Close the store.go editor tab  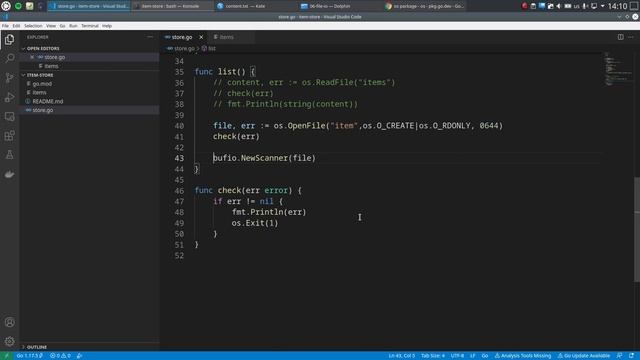201,37
